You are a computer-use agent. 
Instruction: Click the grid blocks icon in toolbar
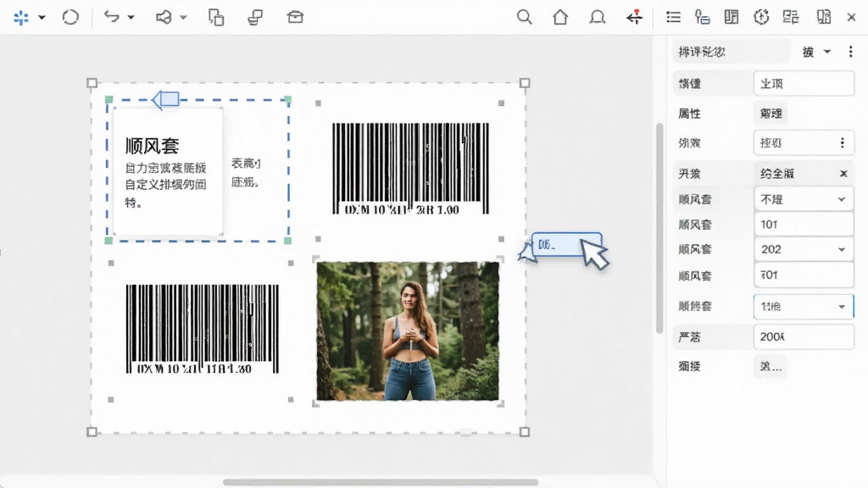pos(791,17)
